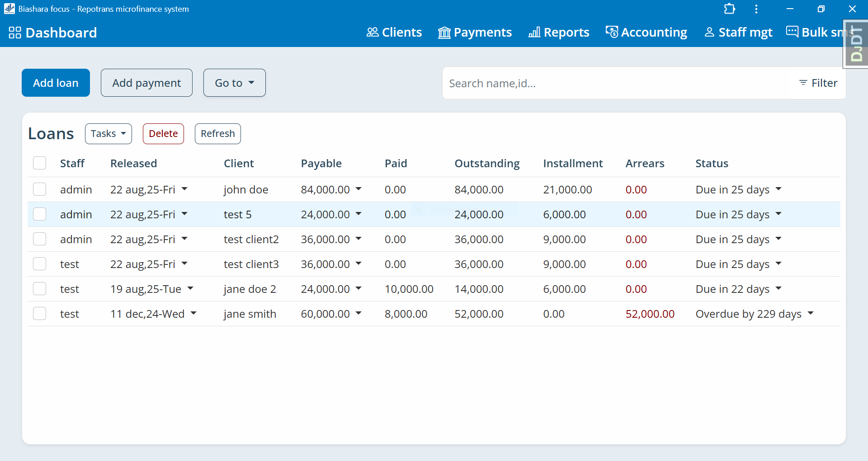
Task: Click the Dashboard grid icon
Action: click(x=14, y=32)
